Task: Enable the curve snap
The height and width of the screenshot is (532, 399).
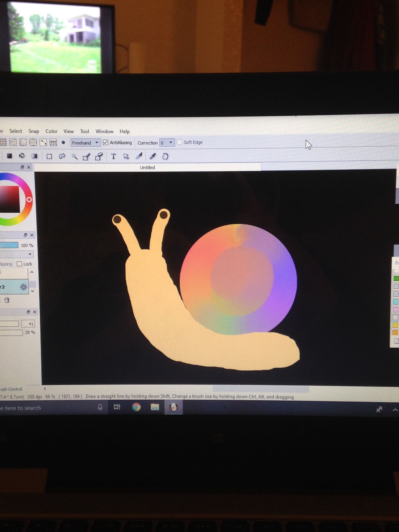Action: tap(43, 142)
